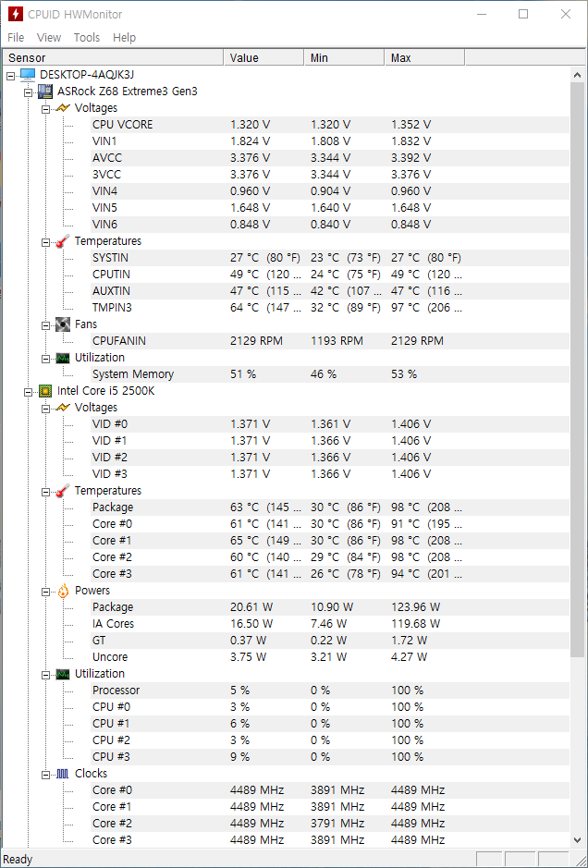Click the CPU Voltages lightning icon
The width and height of the screenshot is (588, 868).
63,408
